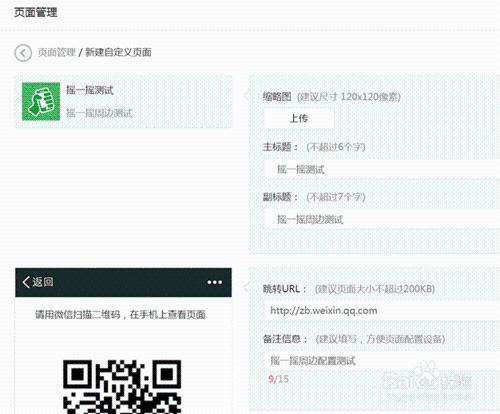The width and height of the screenshot is (500, 414).
Task: Focus the 跳转URL input field
Action: 382,310
